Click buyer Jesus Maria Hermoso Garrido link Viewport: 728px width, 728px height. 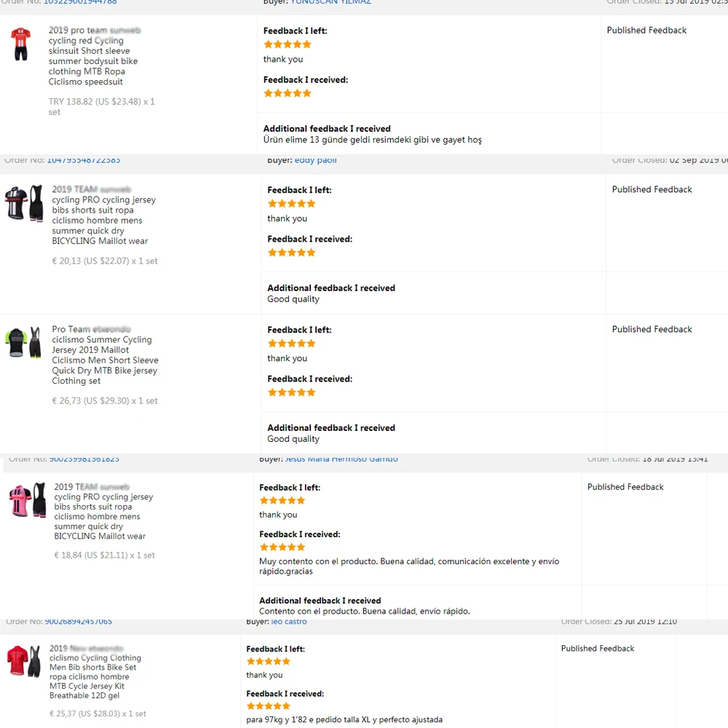pyautogui.click(x=341, y=459)
